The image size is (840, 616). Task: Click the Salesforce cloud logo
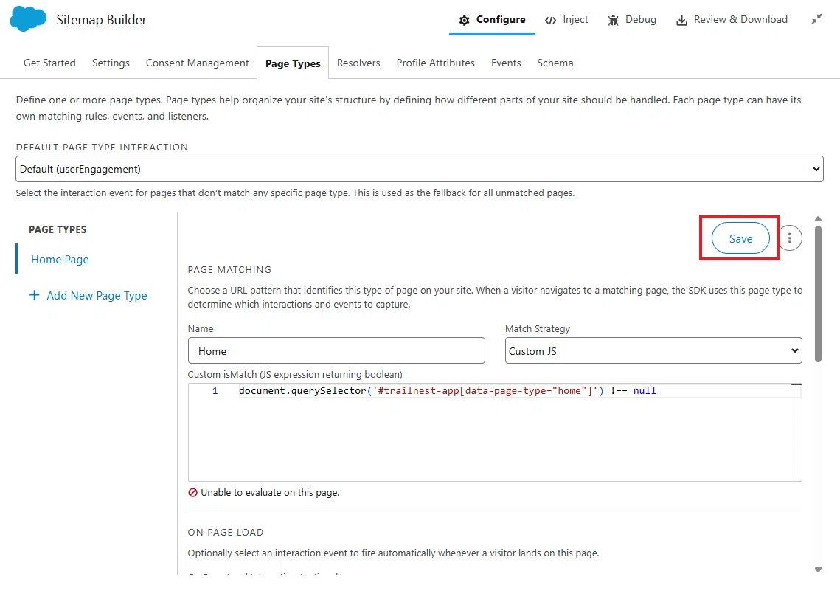[x=28, y=19]
